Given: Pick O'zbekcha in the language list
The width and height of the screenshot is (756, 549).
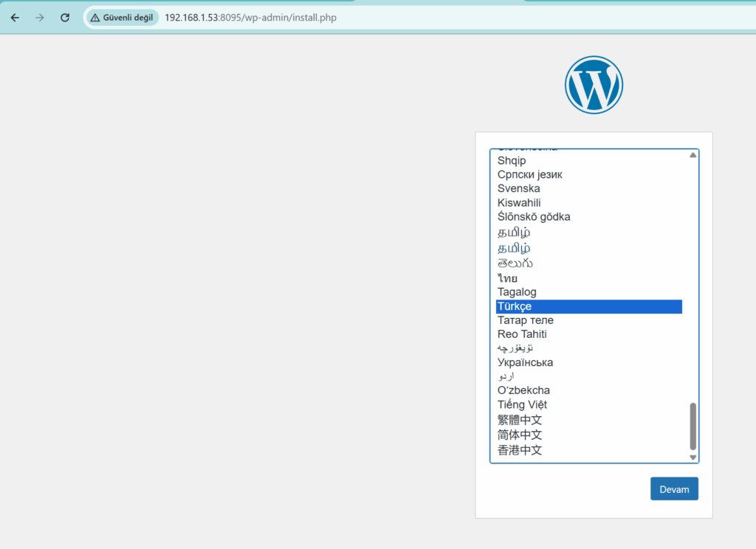Looking at the screenshot, I should tap(523, 390).
